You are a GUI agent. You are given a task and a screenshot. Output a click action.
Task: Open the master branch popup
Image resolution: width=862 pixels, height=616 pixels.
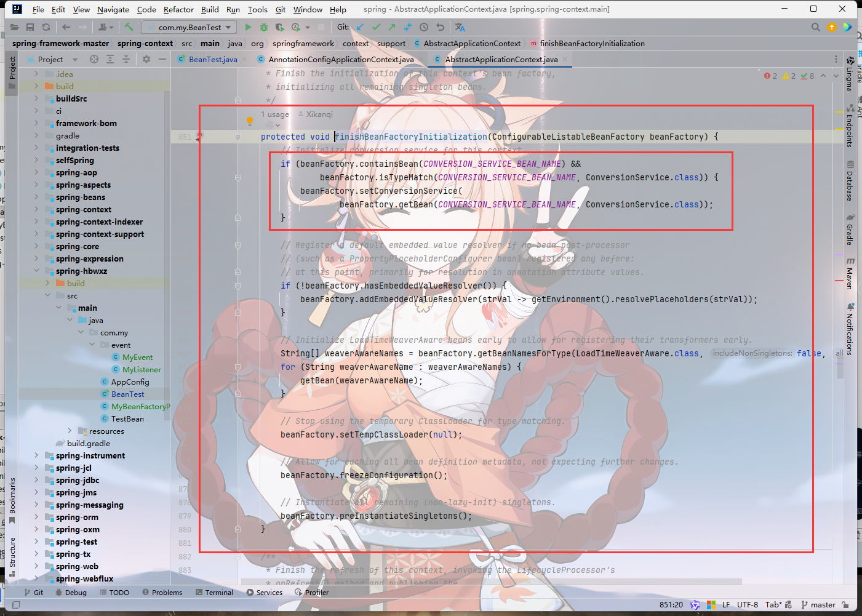click(818, 605)
